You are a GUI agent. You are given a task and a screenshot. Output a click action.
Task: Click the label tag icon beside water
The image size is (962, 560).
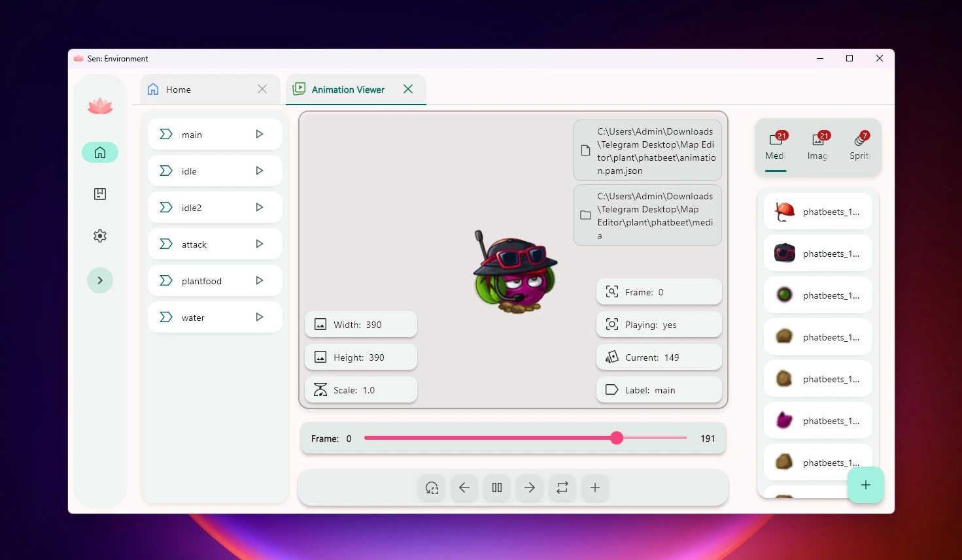166,317
